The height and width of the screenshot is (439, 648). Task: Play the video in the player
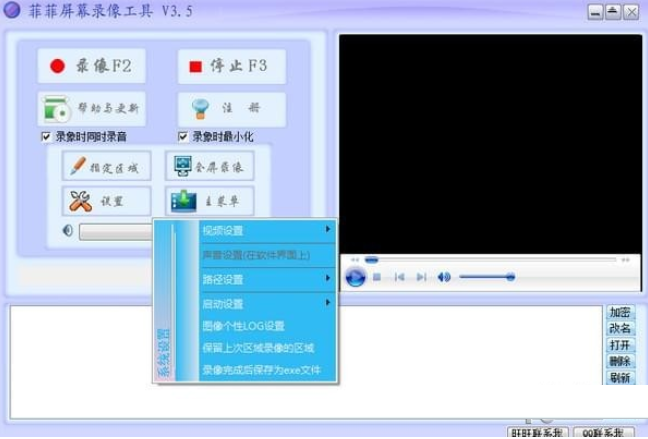pos(355,277)
